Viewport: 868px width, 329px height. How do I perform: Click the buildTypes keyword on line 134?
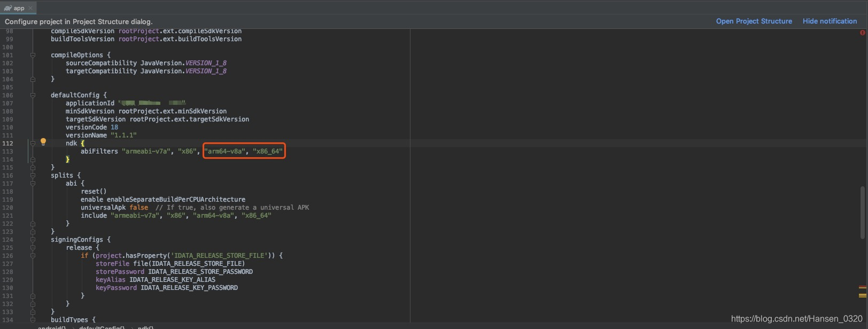click(x=69, y=320)
